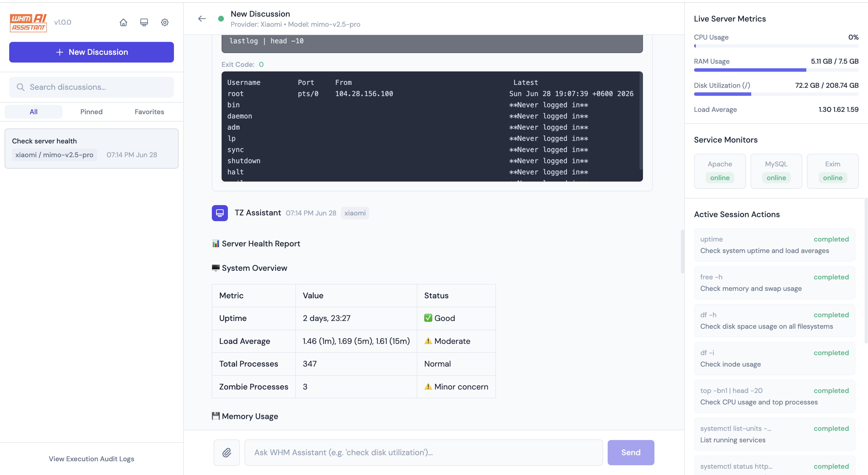The image size is (868, 475).
Task: Select the df -h session action
Action: (774, 320)
